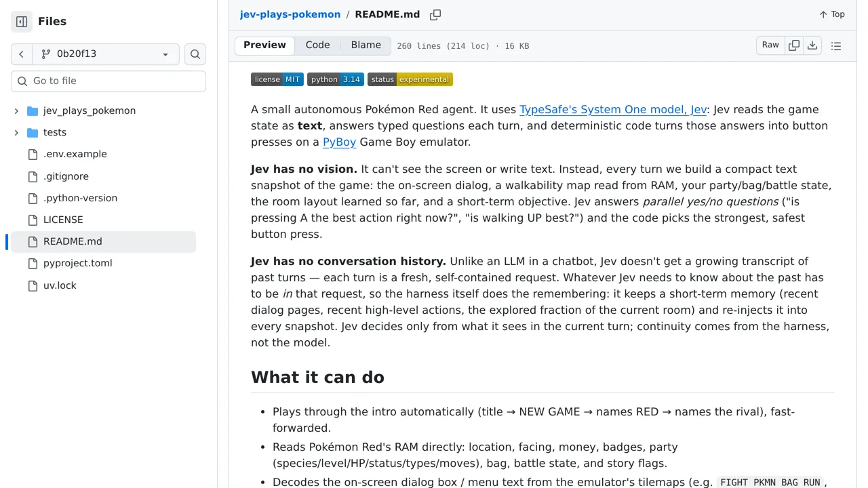Click the license MIT badge
Viewport: 868px width, 488px height.
(x=277, y=79)
